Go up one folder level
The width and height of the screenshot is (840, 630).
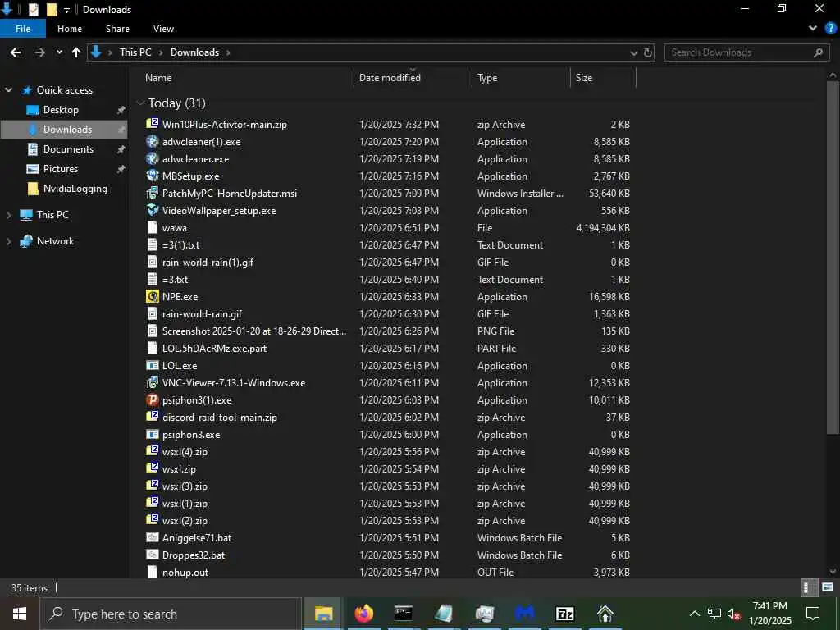point(76,52)
